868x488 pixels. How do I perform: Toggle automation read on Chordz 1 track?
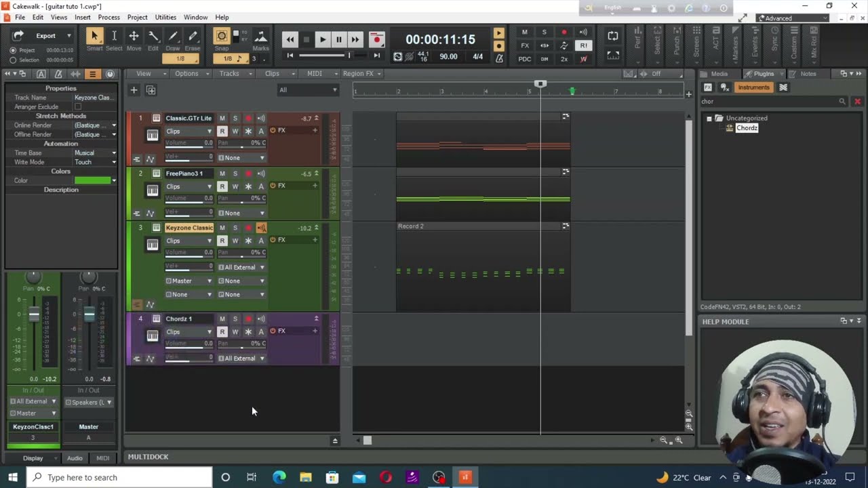(x=222, y=331)
